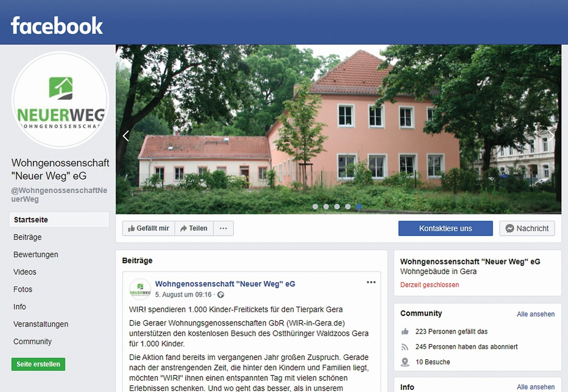Select the first cover carousel dot
The image size is (568, 392).
point(315,206)
